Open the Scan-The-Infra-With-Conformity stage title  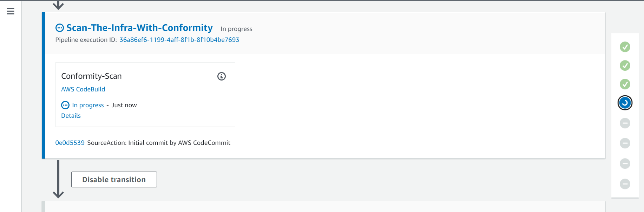(139, 28)
